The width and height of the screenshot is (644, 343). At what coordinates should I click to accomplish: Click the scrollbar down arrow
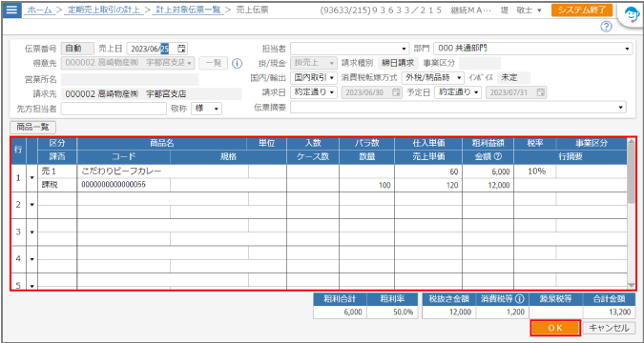coord(632,285)
